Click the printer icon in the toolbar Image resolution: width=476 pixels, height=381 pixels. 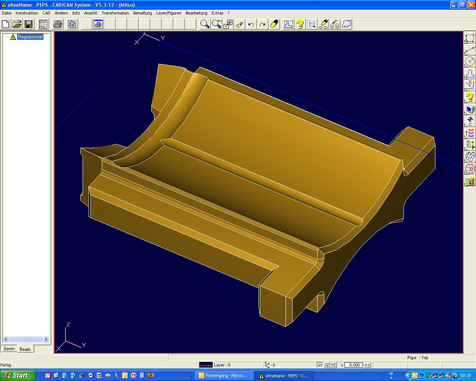point(58,24)
